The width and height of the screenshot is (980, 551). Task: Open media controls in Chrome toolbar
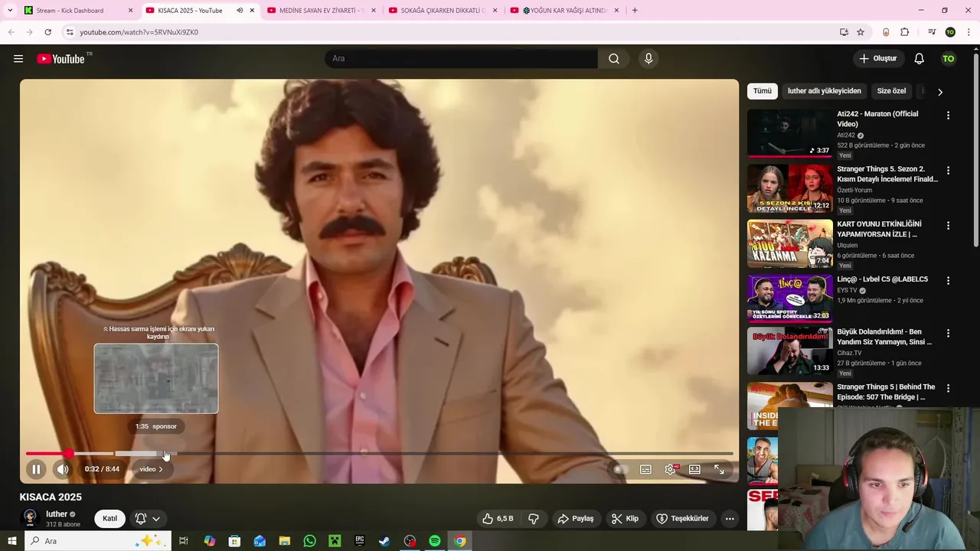tap(932, 32)
